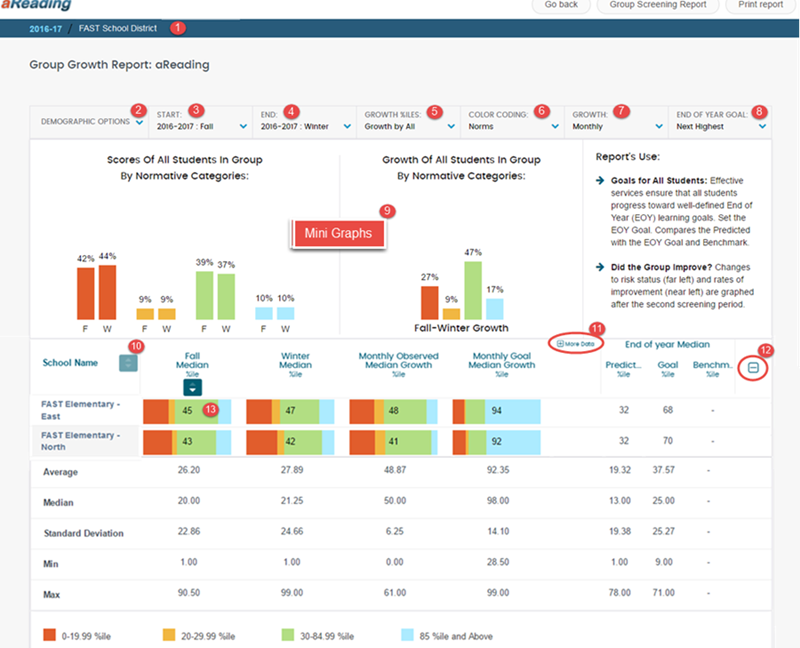Select the 2016-17 breadcrumb link
Image resolution: width=800 pixels, height=648 pixels.
(x=45, y=29)
